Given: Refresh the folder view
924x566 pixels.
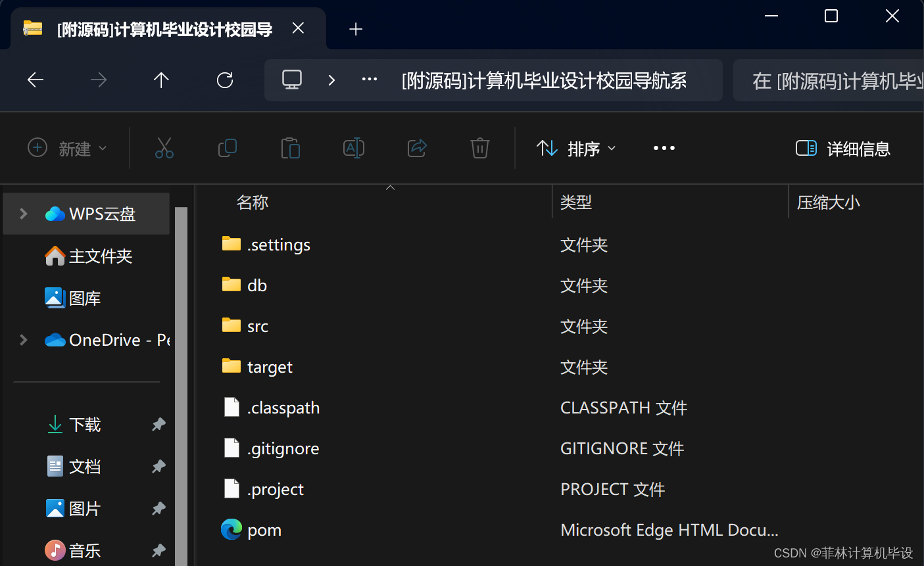Looking at the screenshot, I should (225, 80).
